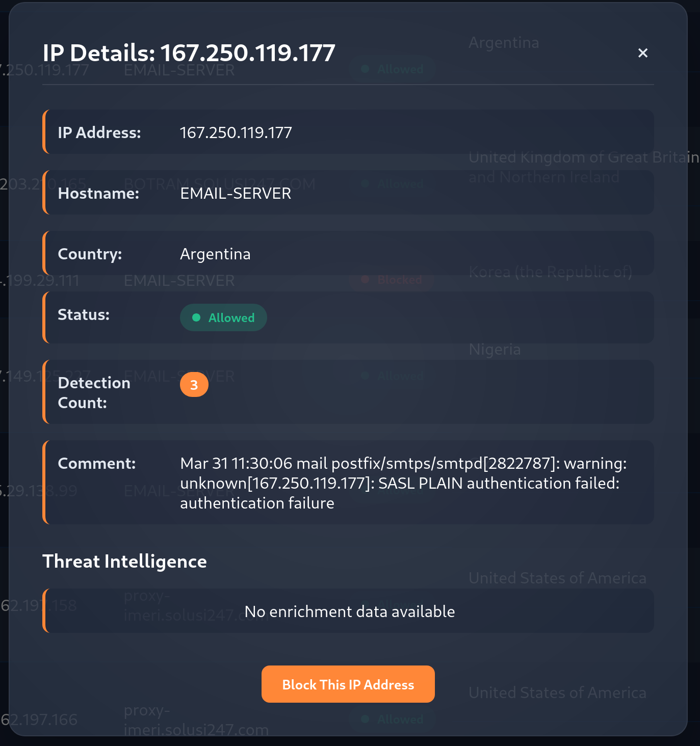This screenshot has width=700, height=746.
Task: Click the No enrichment data available message
Action: tap(350, 611)
